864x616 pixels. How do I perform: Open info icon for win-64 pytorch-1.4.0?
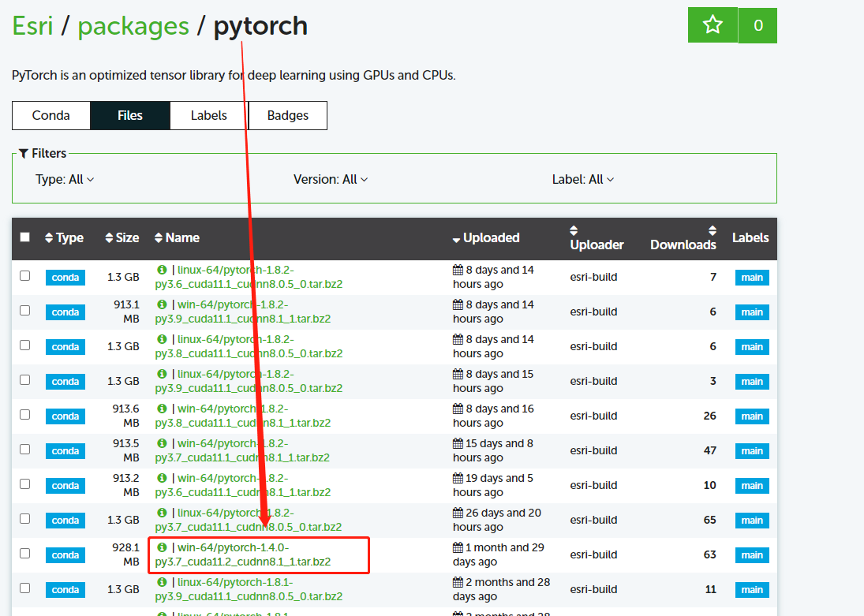162,547
